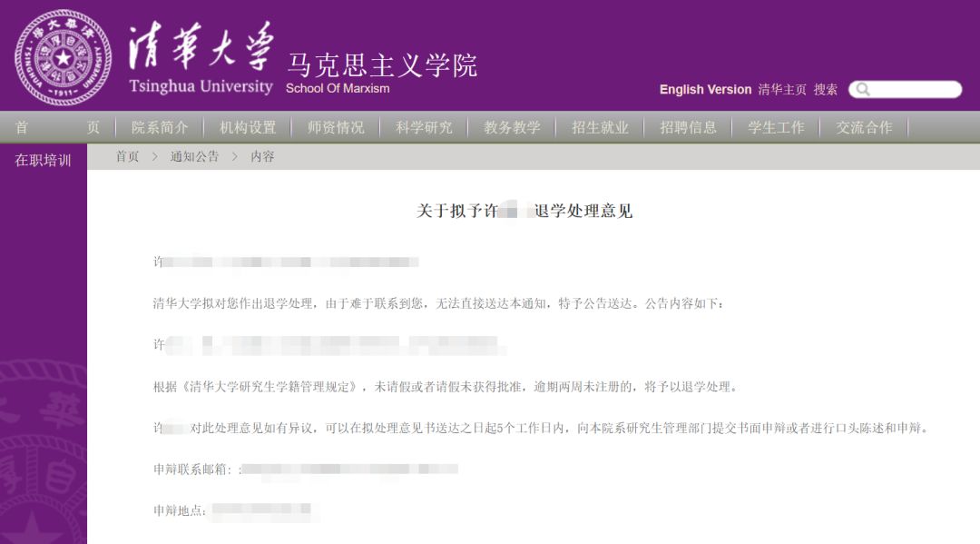Open 交流合作 navigation menu

coord(865,127)
